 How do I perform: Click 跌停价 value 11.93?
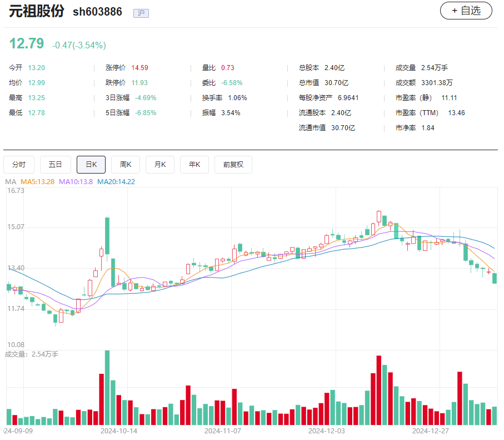pyautogui.click(x=139, y=83)
